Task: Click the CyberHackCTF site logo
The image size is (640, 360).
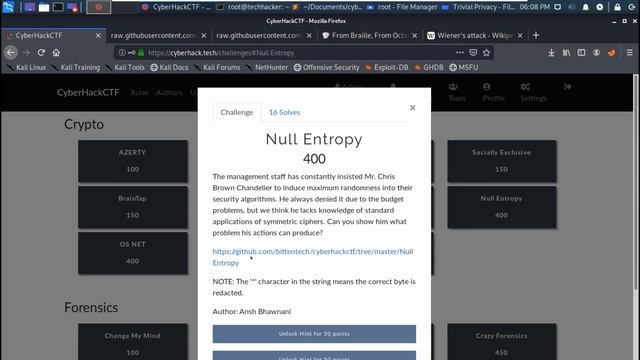Action: click(x=88, y=93)
